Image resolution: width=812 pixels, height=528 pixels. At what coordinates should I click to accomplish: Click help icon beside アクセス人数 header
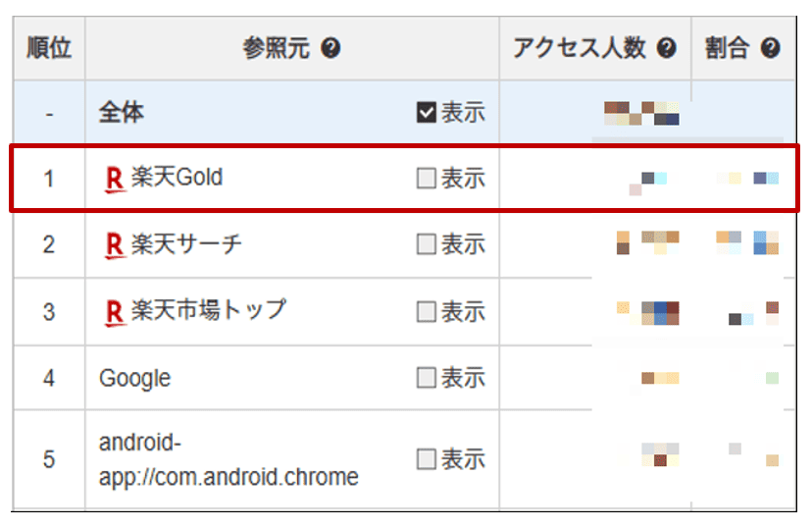(667, 48)
